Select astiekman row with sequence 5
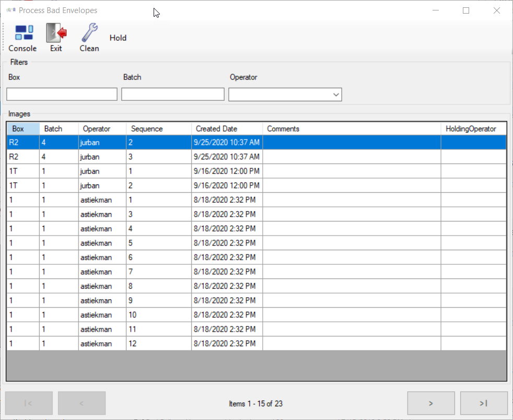513x420 pixels. [x=256, y=243]
